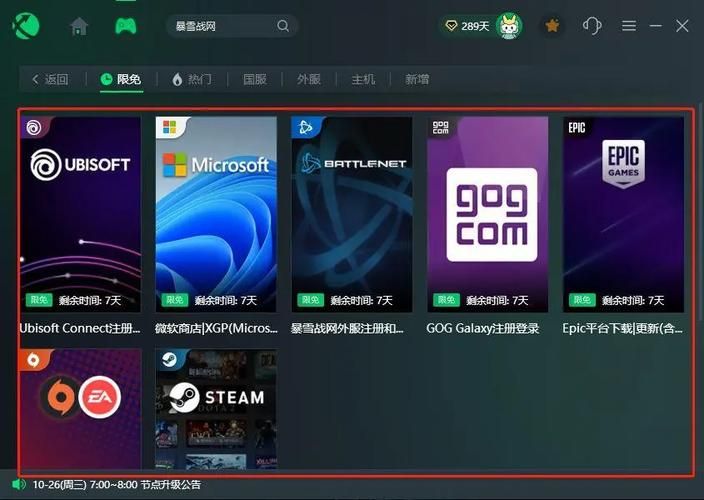Click the green app logo icon
704x500 pixels.
click(x=26, y=26)
